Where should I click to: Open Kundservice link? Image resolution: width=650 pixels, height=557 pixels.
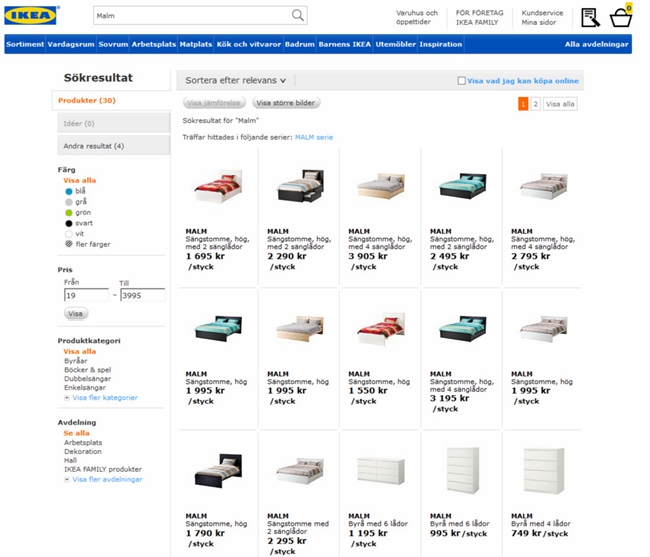pos(542,13)
